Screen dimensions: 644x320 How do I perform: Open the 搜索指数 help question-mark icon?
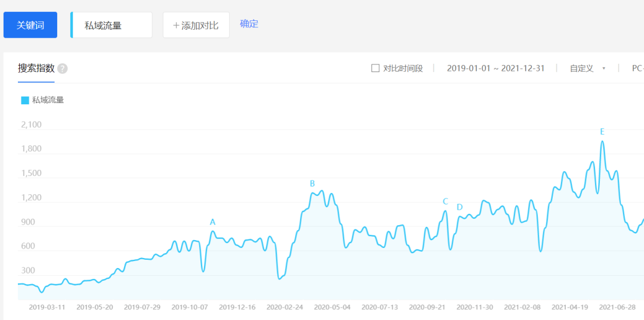pyautogui.click(x=63, y=69)
